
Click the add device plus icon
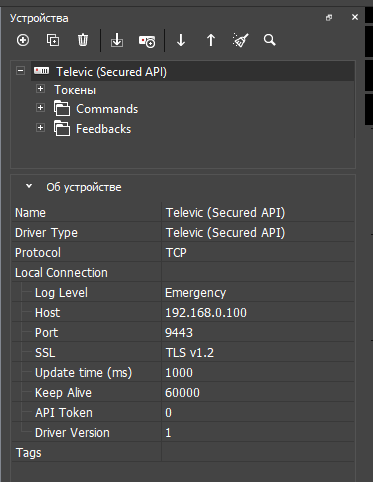click(23, 40)
